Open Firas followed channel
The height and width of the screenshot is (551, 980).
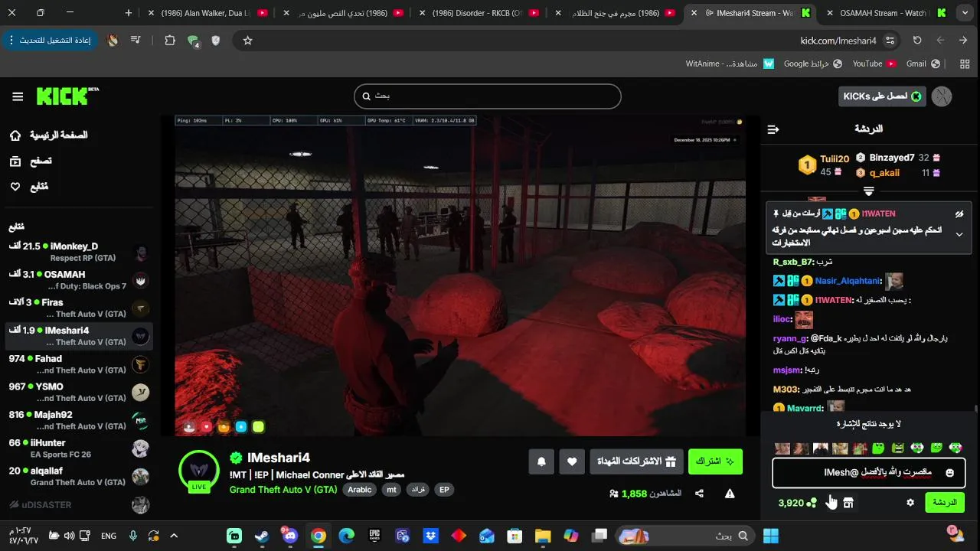pyautogui.click(x=78, y=308)
